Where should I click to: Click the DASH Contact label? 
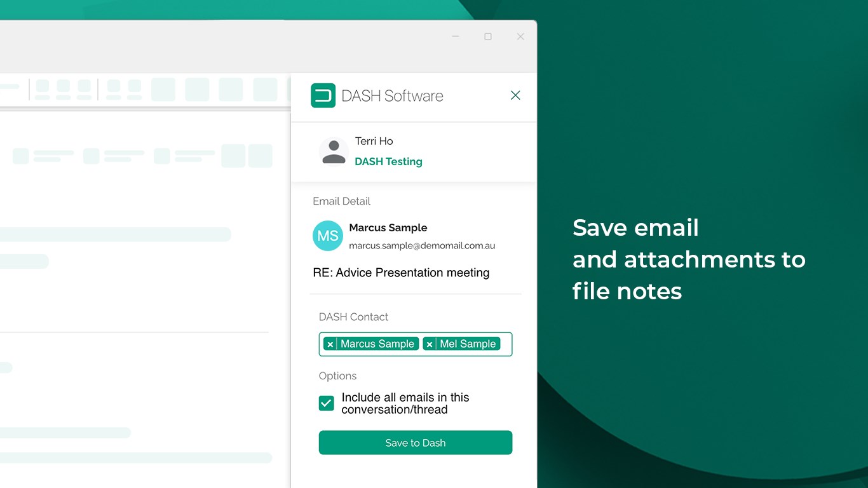point(353,316)
